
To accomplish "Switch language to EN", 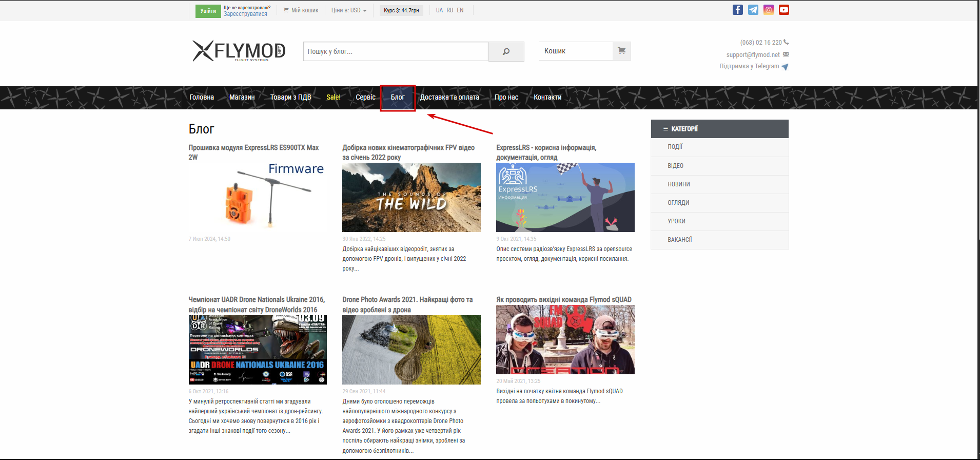I will pos(460,10).
